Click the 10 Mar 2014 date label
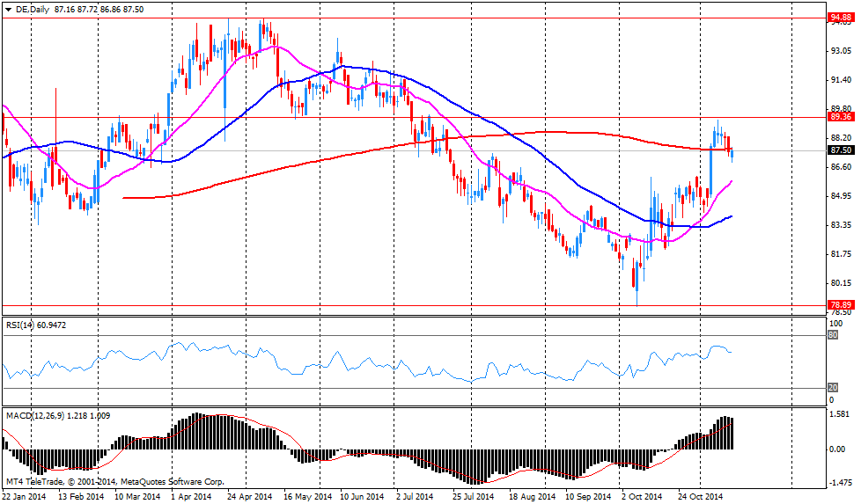The height and width of the screenshot is (504, 861). click(x=137, y=497)
